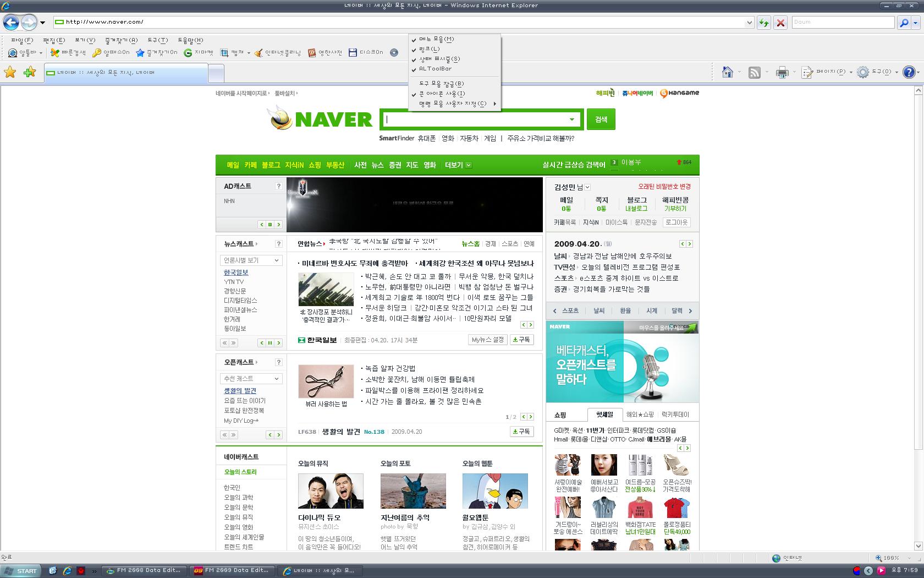Click the 오래된 비밀번호 변경 red link

point(664,187)
